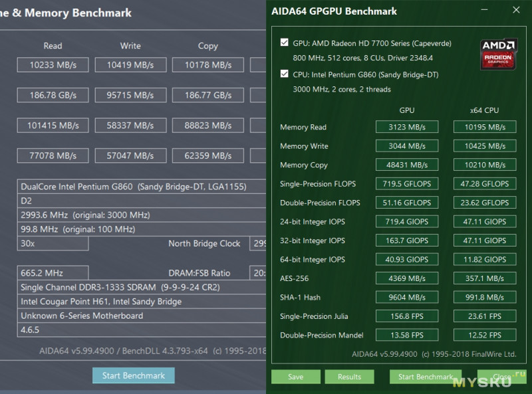
Task: Select the Read value 186.78 GB/s
Action: coord(53,95)
